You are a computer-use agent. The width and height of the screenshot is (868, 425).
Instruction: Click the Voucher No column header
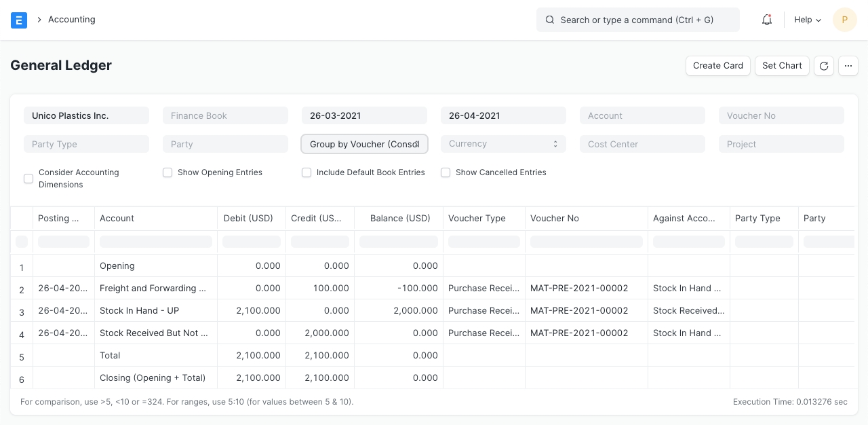click(555, 218)
